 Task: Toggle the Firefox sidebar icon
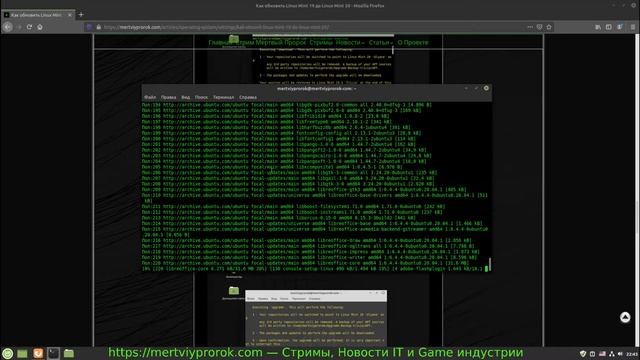(x=609, y=27)
